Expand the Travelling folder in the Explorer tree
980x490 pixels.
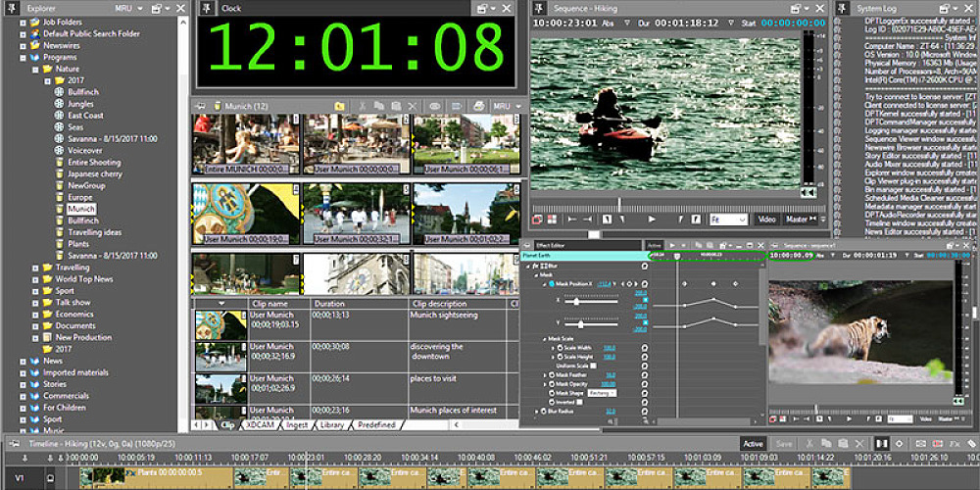[x=36, y=268]
